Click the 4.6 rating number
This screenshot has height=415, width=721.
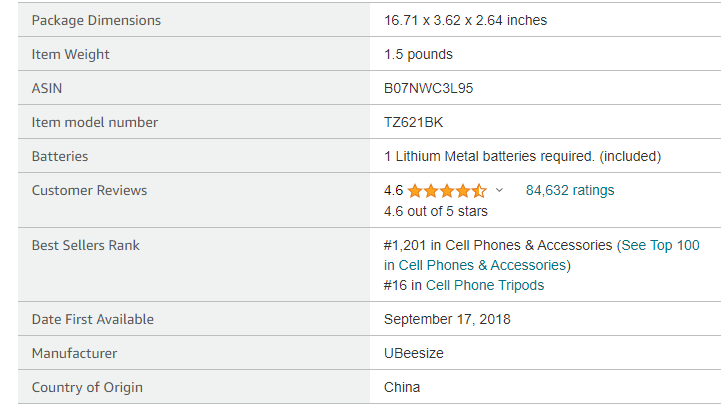[393, 190]
